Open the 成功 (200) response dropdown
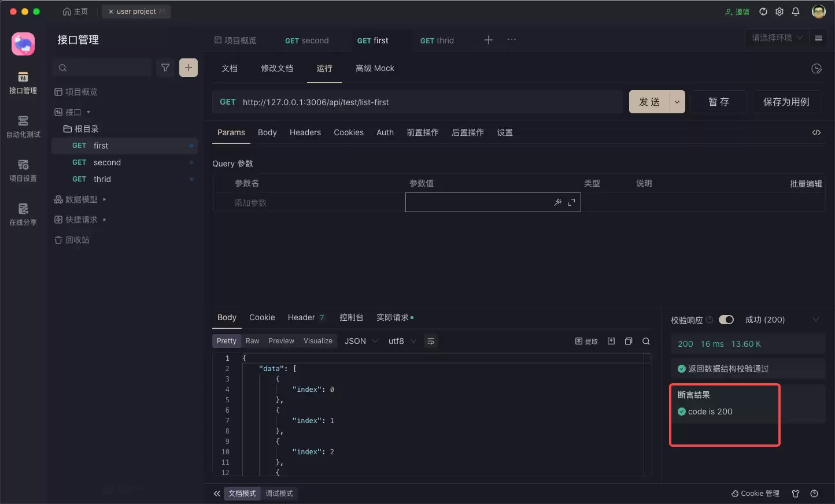Viewport: 835px width, 504px height. click(x=782, y=320)
